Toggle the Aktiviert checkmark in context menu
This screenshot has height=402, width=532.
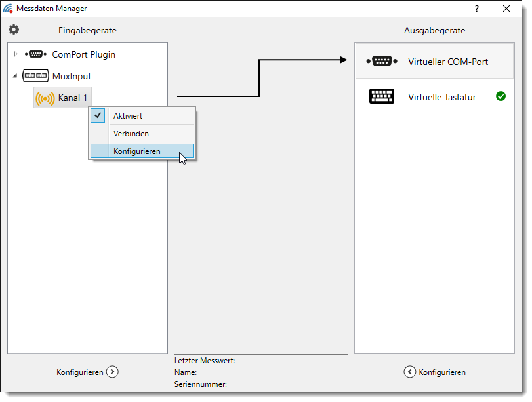coord(98,115)
